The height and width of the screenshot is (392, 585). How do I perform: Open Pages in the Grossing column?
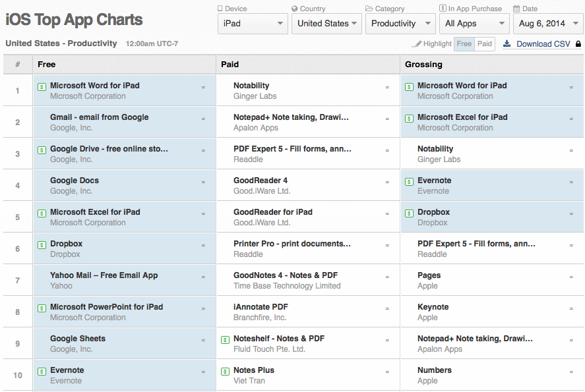(429, 275)
